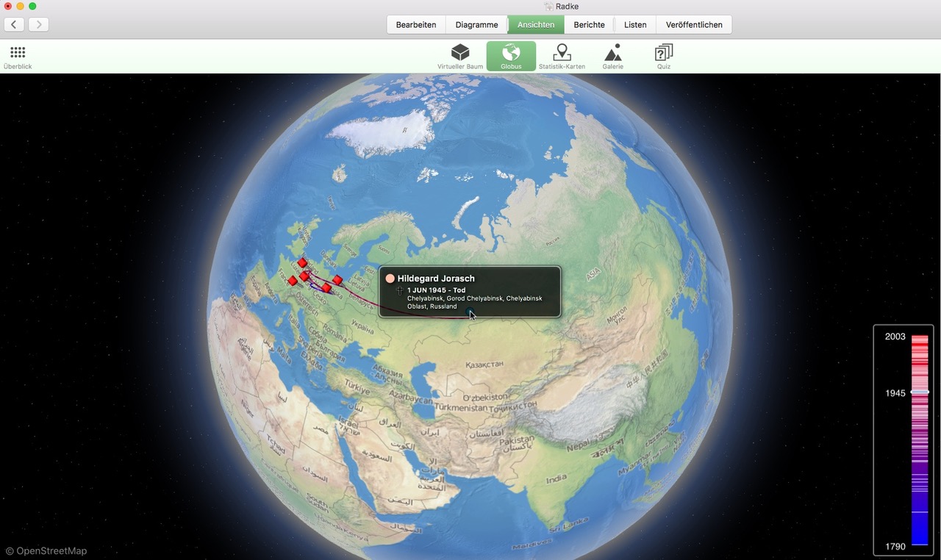The image size is (941, 560).
Task: Click the 1945 handle on the year timeline
Action: 920,392
